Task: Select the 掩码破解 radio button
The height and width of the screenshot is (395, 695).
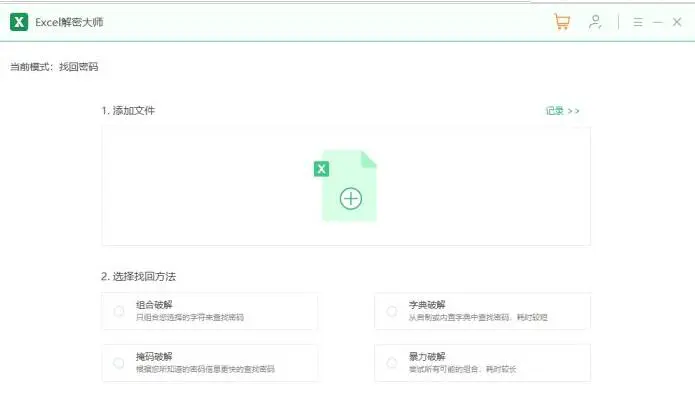Action: 119,363
